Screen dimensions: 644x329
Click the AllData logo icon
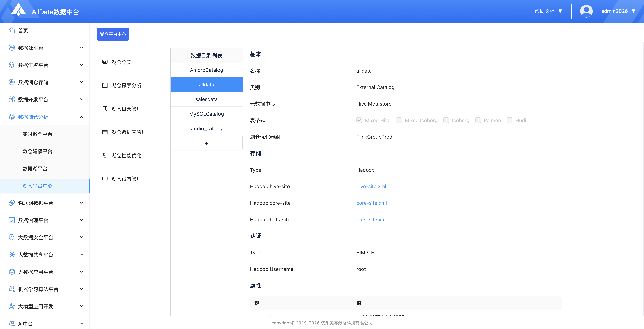tap(19, 9)
